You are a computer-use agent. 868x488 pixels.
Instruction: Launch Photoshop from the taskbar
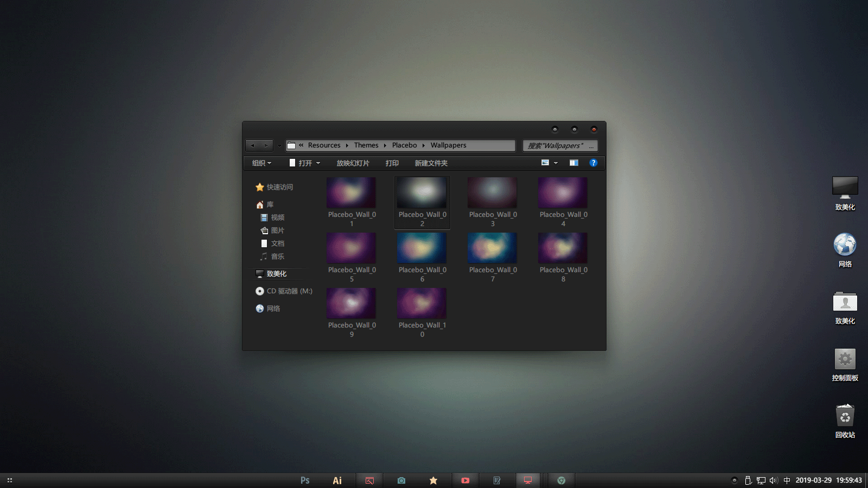coord(305,480)
